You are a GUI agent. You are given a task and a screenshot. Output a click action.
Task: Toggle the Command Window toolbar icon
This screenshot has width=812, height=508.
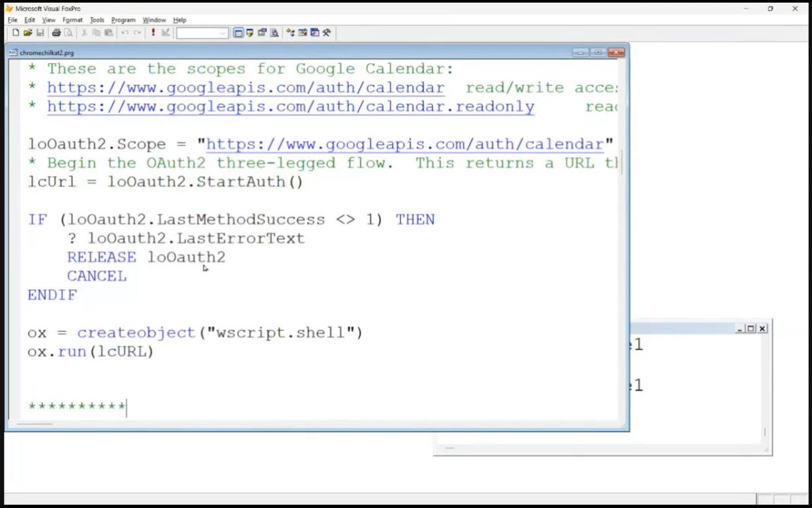point(238,33)
